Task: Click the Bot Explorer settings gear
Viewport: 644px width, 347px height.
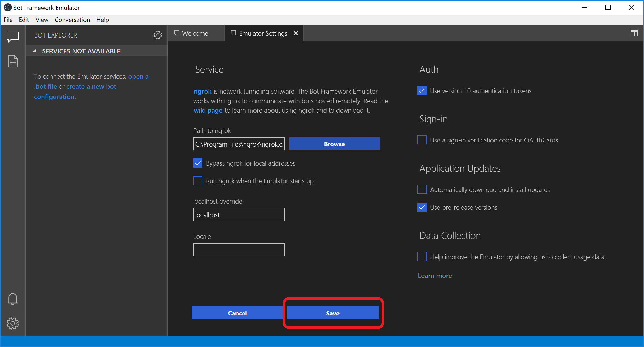Action: (158, 35)
